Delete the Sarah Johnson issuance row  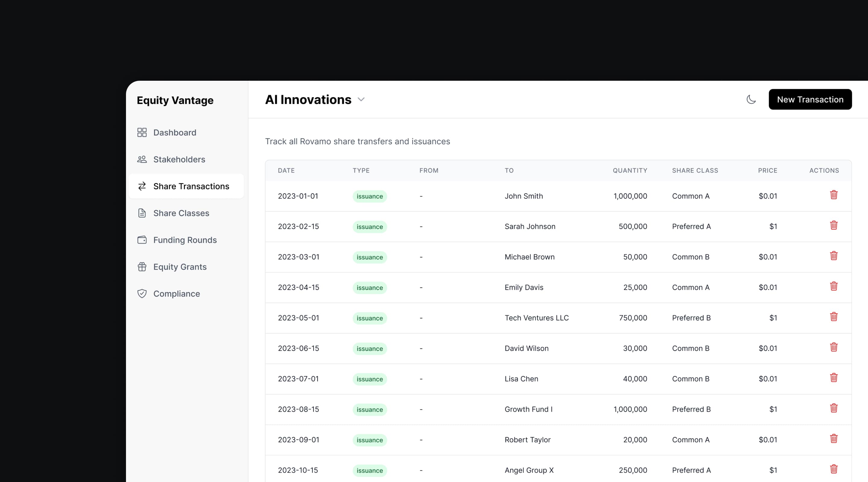834,225
